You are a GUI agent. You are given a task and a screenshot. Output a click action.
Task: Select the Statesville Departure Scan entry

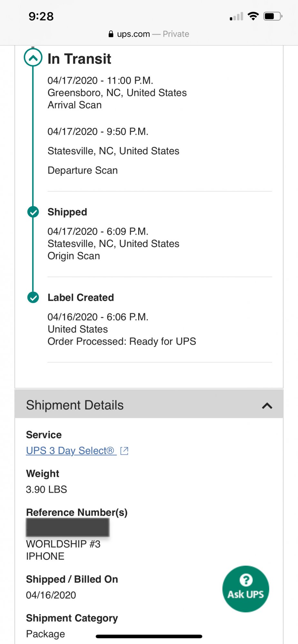click(113, 151)
